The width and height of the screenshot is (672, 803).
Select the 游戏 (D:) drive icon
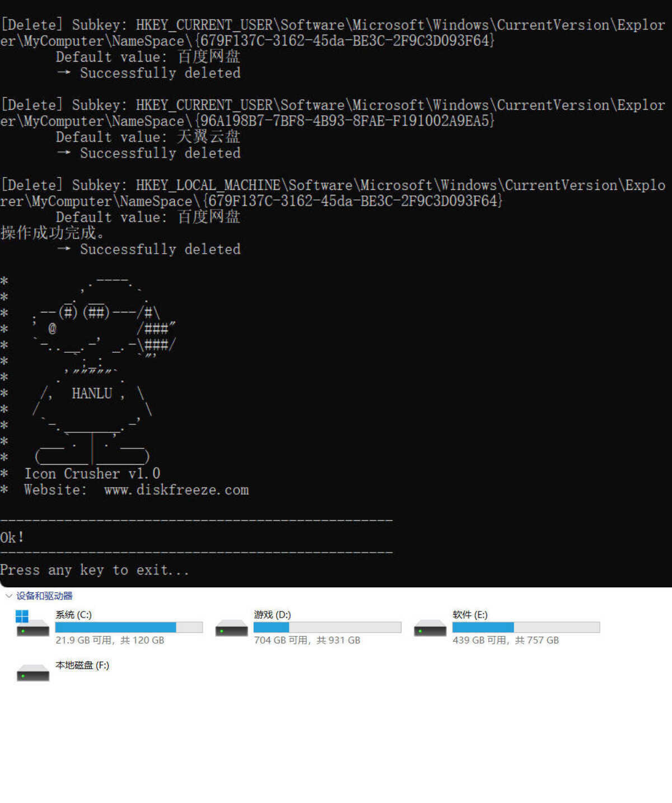231,628
